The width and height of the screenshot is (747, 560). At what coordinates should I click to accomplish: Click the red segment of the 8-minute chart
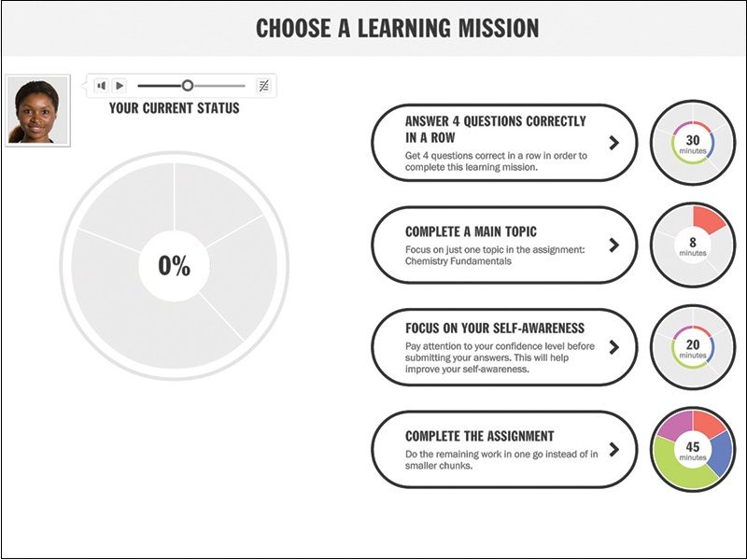click(707, 220)
